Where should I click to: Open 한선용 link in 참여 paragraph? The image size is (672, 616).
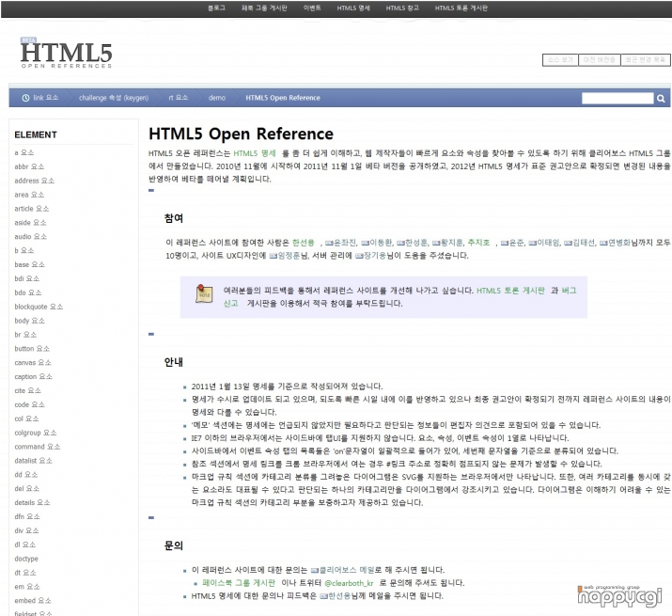304,243
